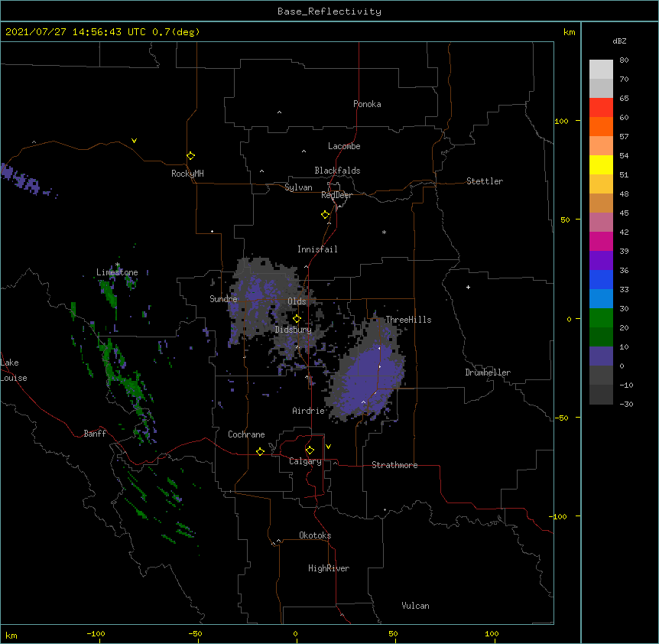Viewport: 659px width, 644px height.
Task: Click the Okotoks city label
Action: [315, 535]
